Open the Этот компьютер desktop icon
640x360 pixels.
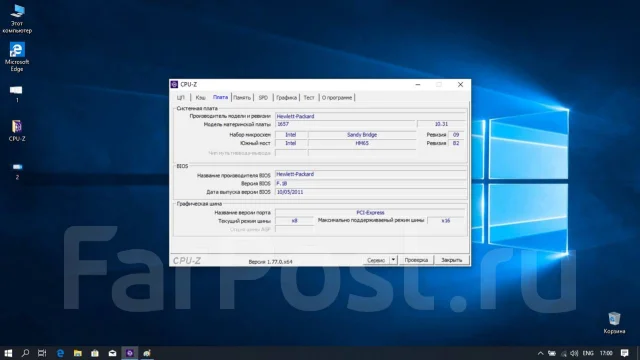pyautogui.click(x=17, y=18)
